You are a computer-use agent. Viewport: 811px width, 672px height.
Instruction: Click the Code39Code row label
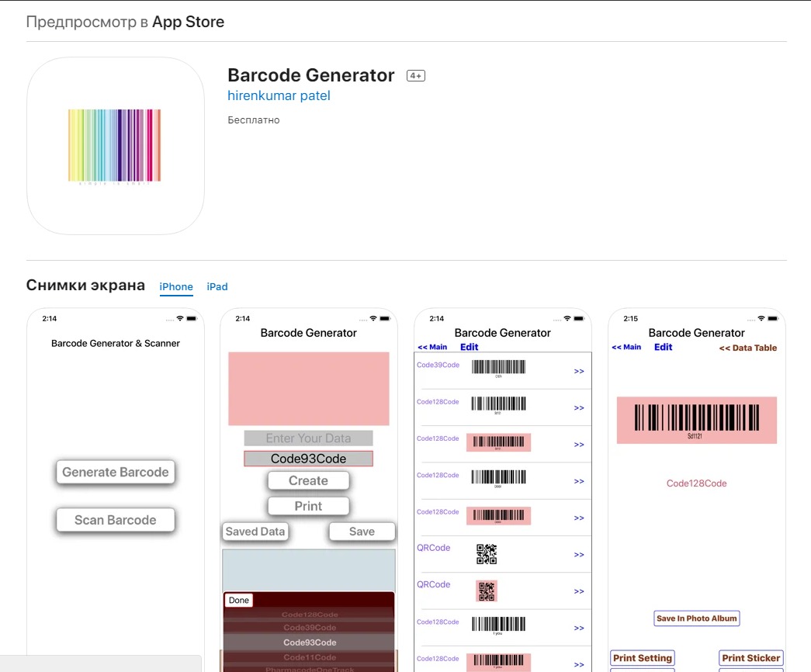[x=438, y=365]
